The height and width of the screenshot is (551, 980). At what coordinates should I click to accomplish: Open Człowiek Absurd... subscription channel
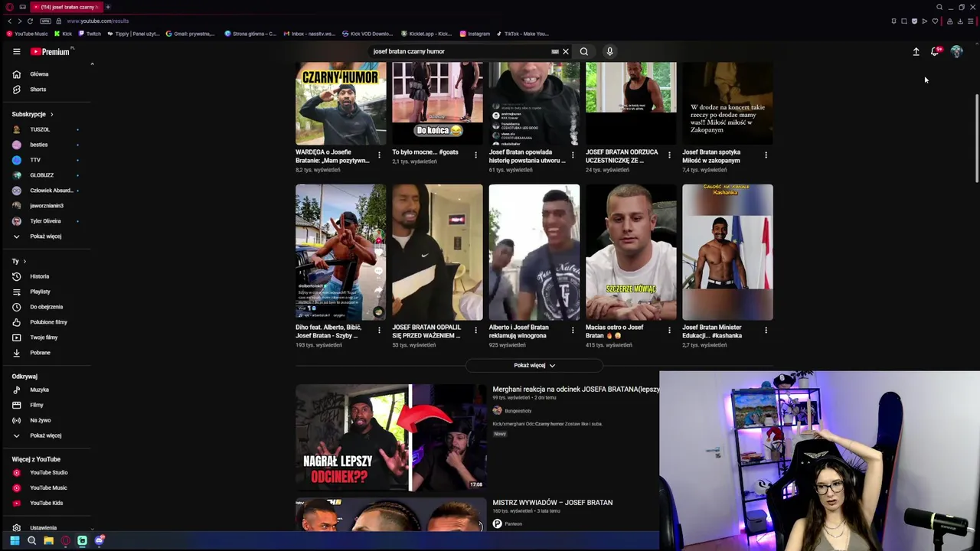[x=46, y=191]
